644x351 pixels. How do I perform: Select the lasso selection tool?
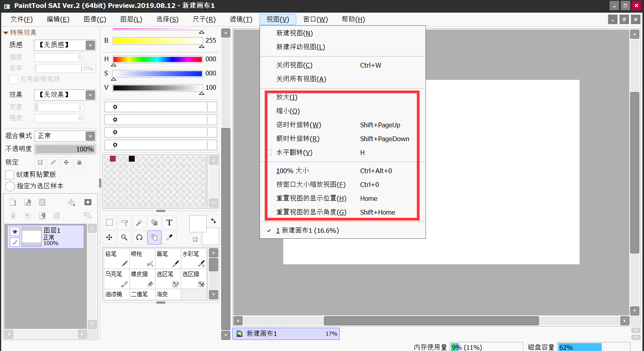point(124,223)
